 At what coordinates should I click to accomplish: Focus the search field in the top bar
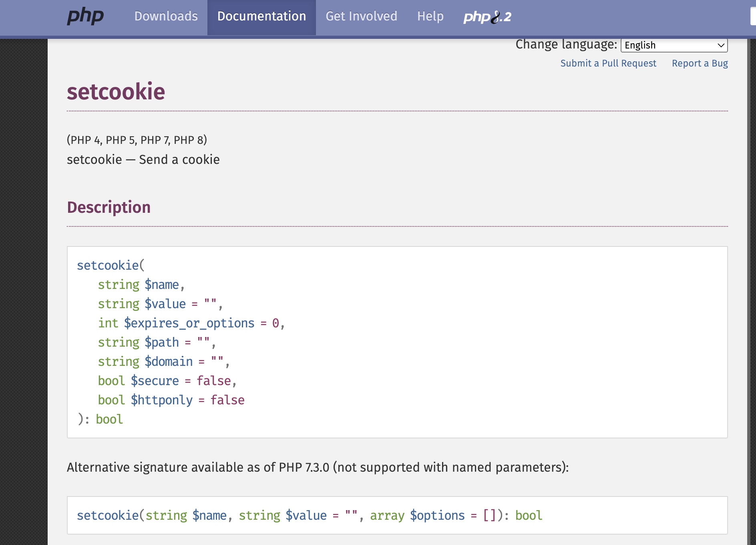pos(753,17)
